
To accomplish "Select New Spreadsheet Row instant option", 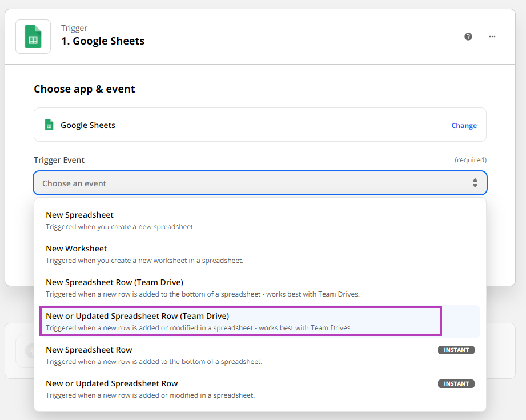I will 260,355.
